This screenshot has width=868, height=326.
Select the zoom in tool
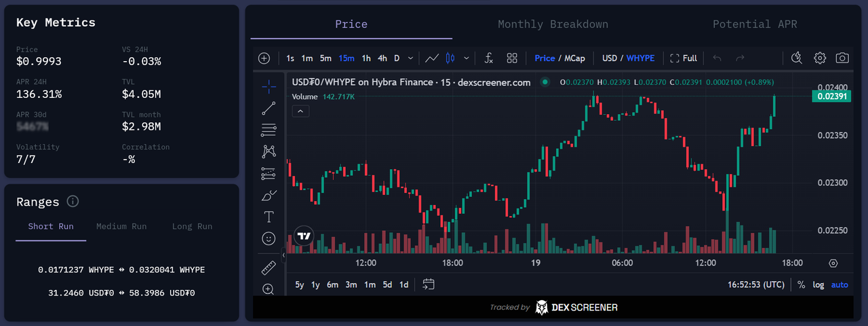(x=269, y=289)
